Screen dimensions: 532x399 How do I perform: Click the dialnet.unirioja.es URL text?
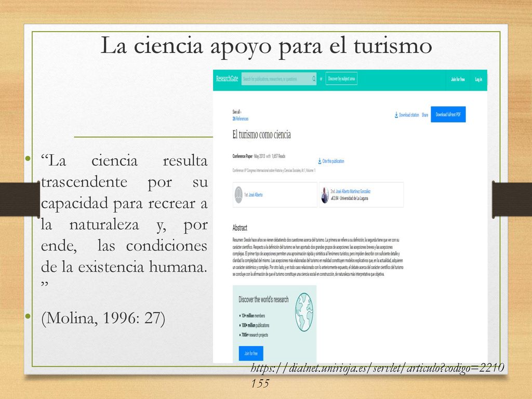point(377,375)
